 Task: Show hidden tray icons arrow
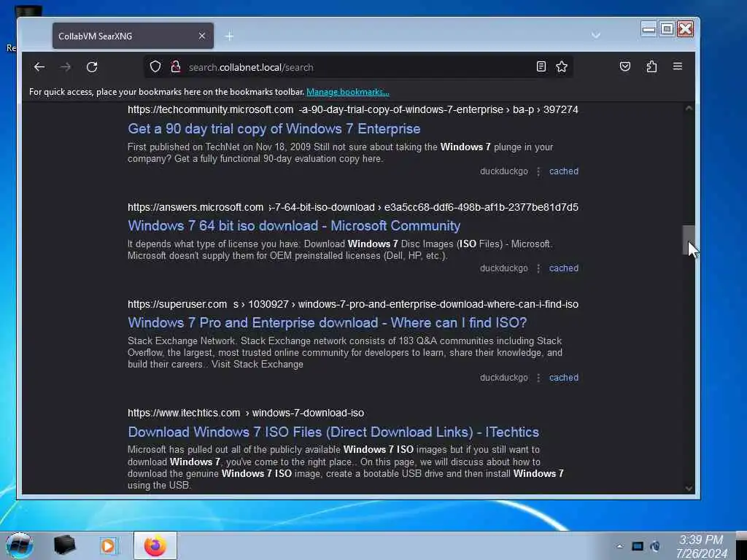click(x=619, y=546)
